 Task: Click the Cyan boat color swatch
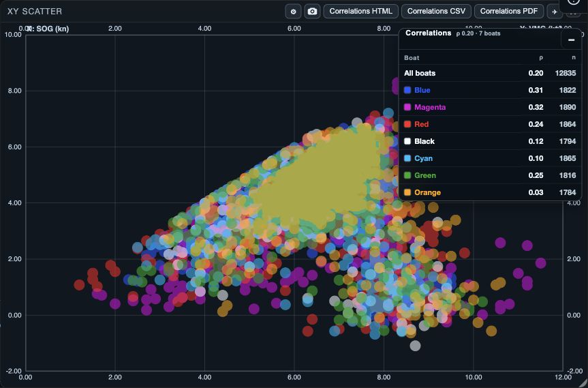pos(407,158)
